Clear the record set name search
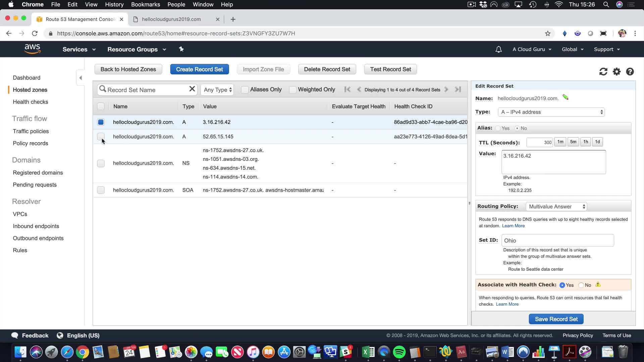Image resolution: width=644 pixels, height=362 pixels. (x=192, y=89)
